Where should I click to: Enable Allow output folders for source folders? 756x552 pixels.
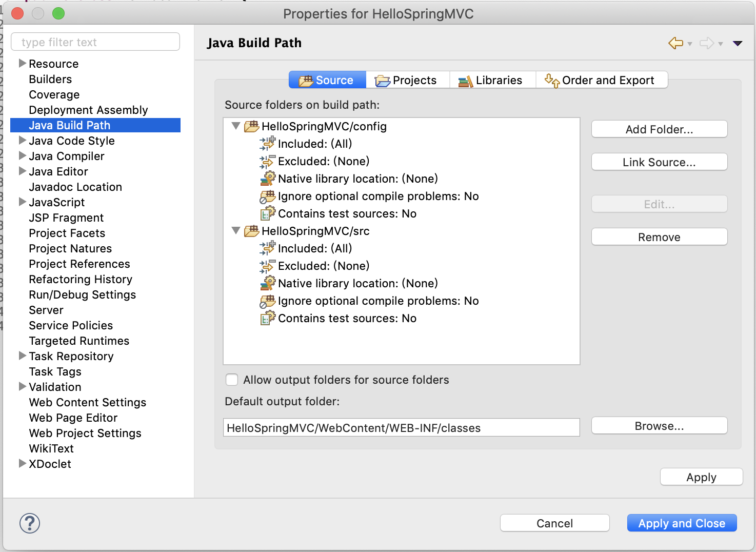coord(232,380)
